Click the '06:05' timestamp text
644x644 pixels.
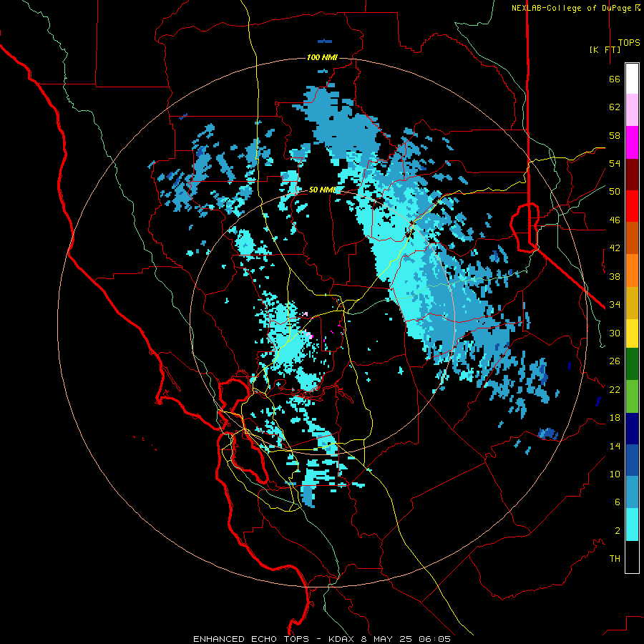pyautogui.click(x=435, y=639)
